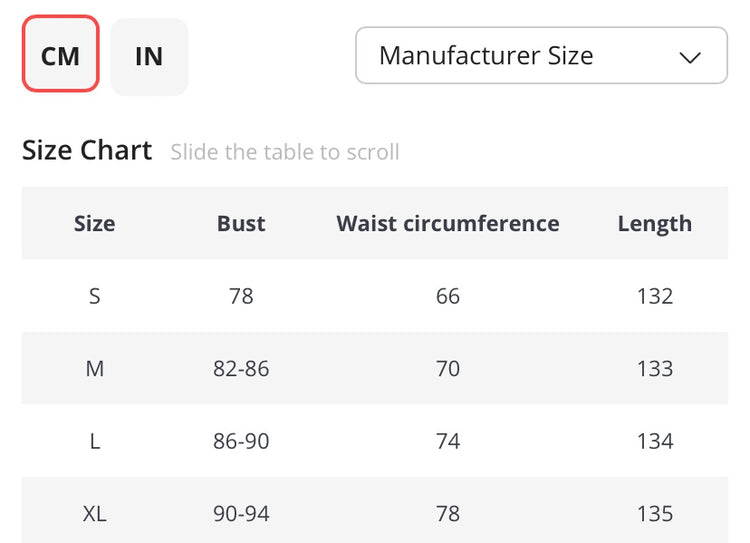Click length value 132 for size S

tap(654, 296)
